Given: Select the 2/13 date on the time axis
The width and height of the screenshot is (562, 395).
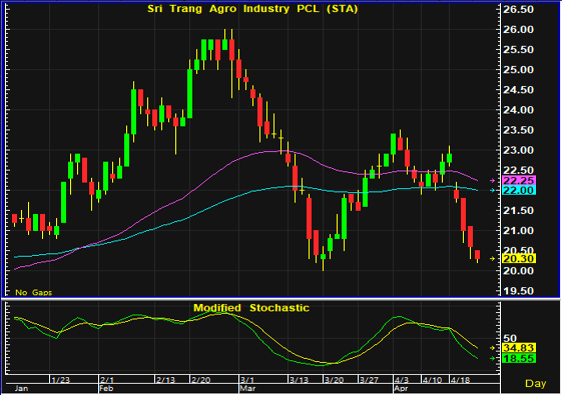Looking at the screenshot, I should 166,380.
